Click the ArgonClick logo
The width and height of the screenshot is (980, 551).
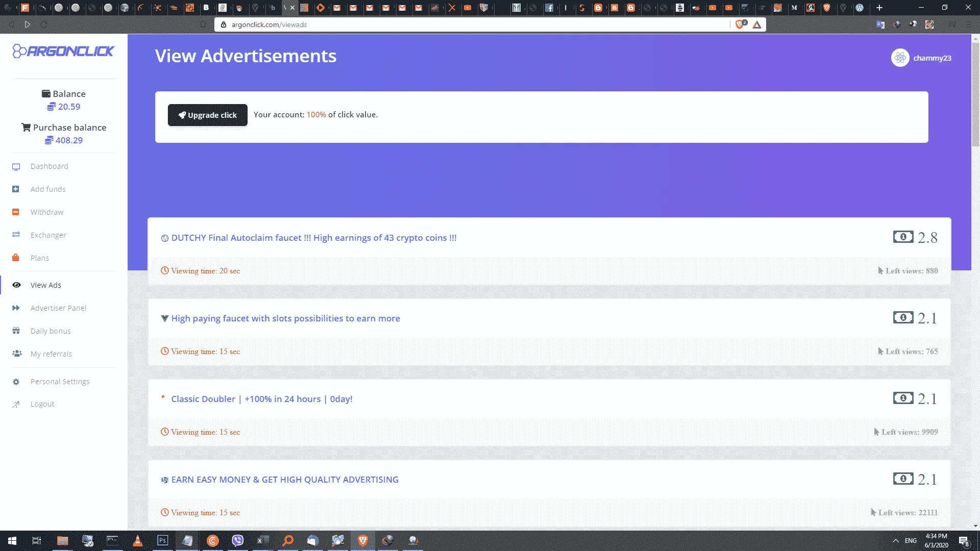[x=63, y=51]
